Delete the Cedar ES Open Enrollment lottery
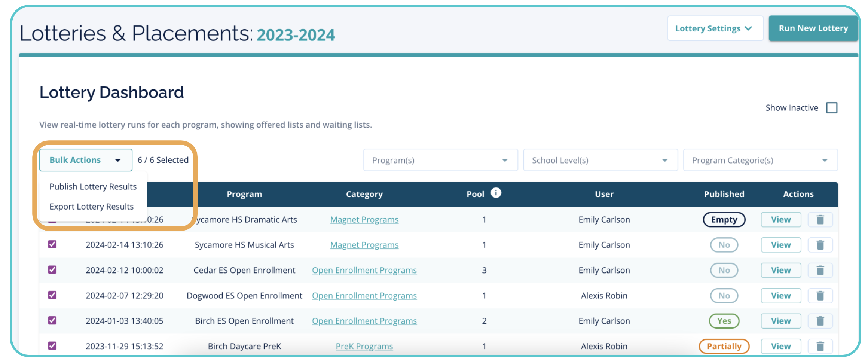 pos(820,270)
